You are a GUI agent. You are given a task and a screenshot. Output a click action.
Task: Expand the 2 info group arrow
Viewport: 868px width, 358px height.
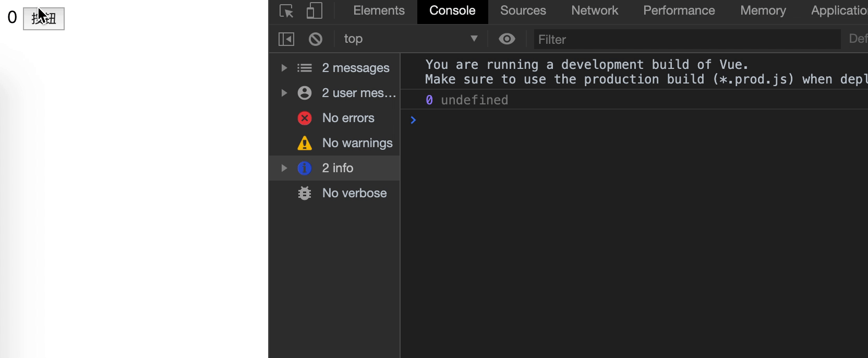pyautogui.click(x=284, y=168)
